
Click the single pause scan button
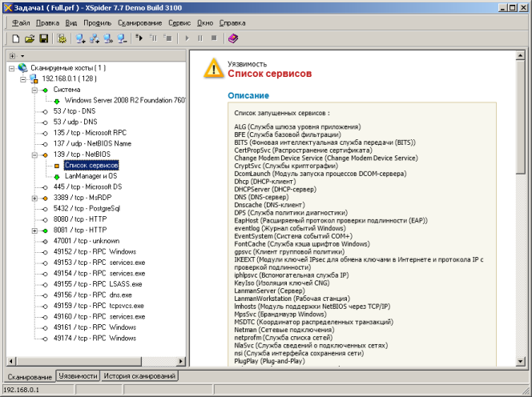pos(200,38)
